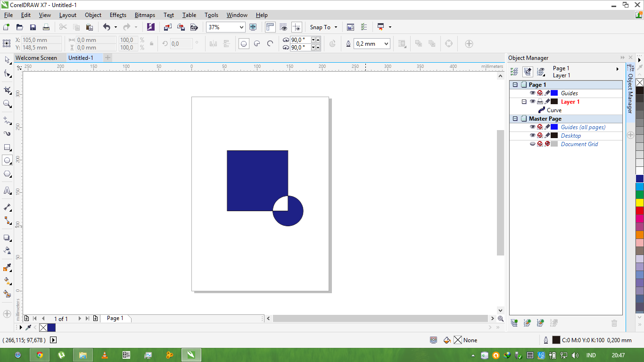Open the Publish to PDF dialog
Image resolution: width=644 pixels, height=362 pixels.
[x=194, y=27]
